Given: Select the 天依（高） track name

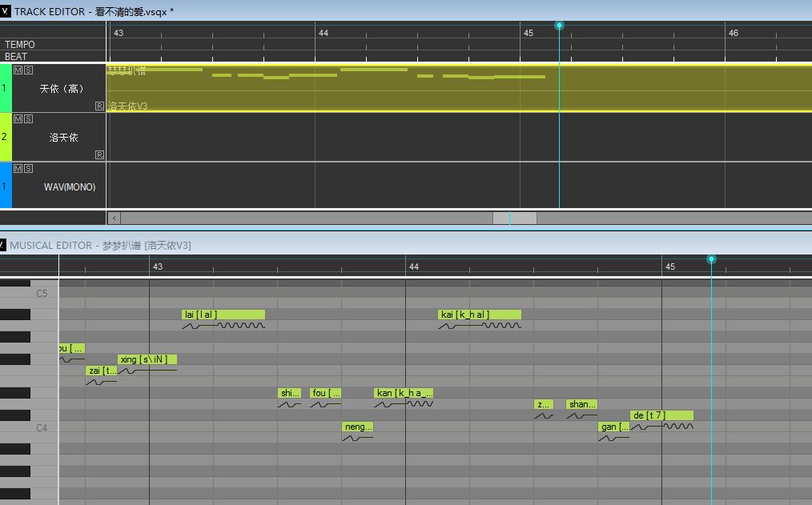Looking at the screenshot, I should pyautogui.click(x=62, y=89).
